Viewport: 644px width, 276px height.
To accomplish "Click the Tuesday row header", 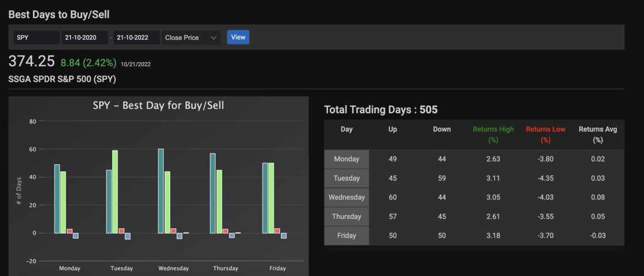I will pyautogui.click(x=347, y=178).
